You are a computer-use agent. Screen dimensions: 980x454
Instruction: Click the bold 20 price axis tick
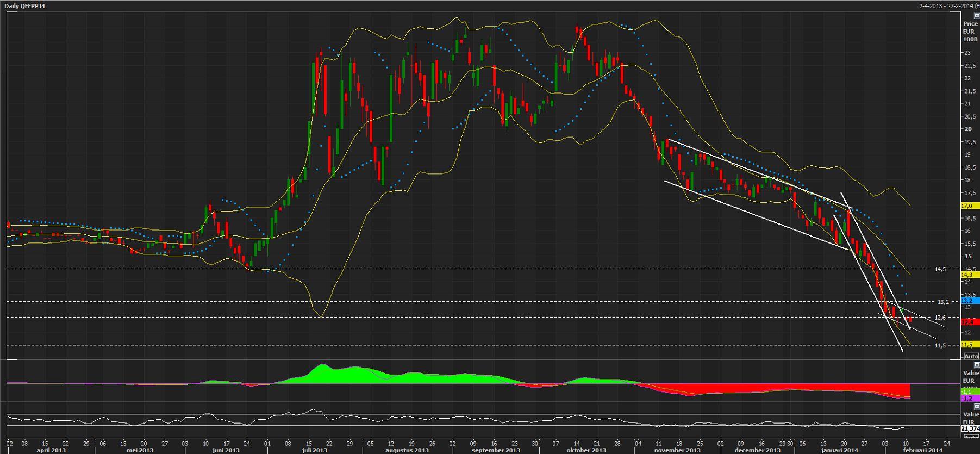point(967,129)
